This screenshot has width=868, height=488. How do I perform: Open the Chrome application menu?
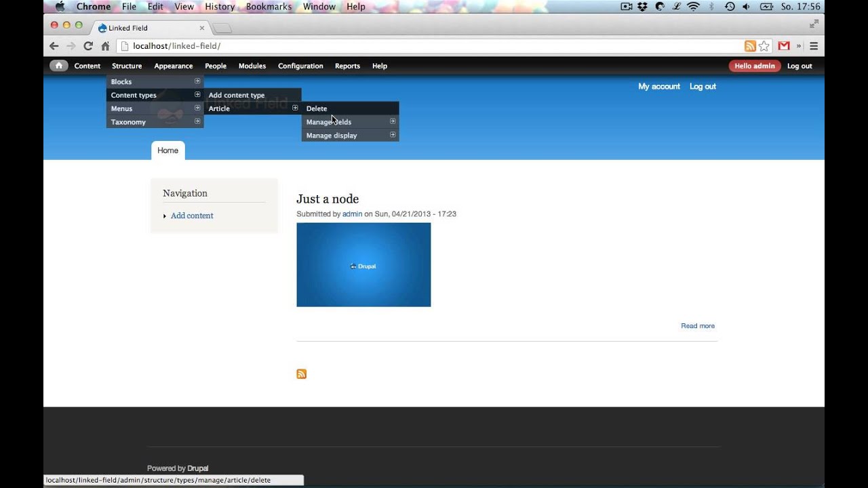click(94, 7)
